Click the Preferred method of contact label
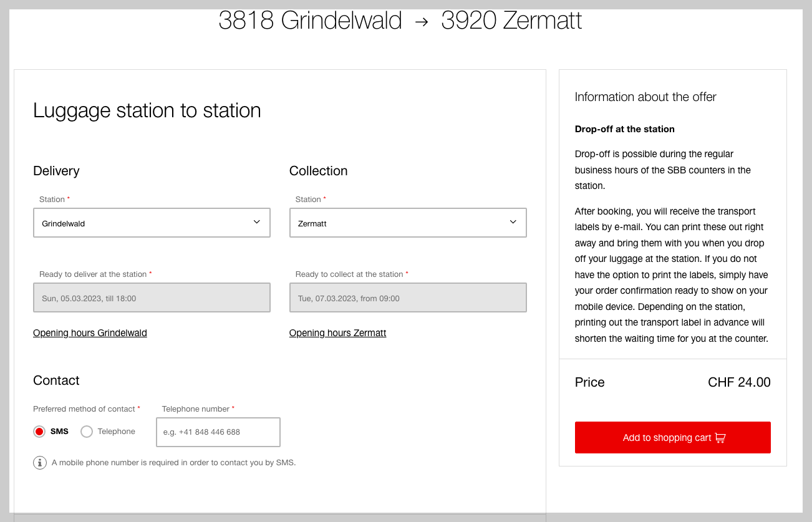The height and width of the screenshot is (522, 812). pos(87,409)
